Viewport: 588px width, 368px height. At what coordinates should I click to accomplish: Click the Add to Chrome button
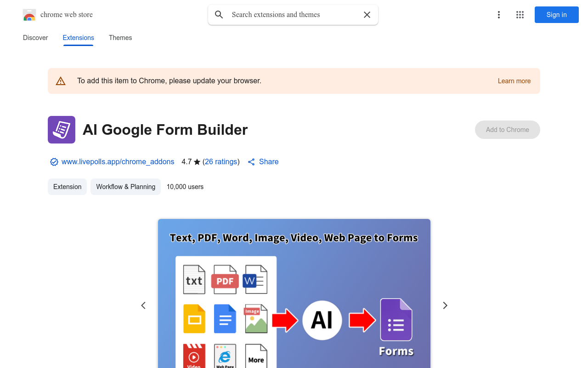click(x=508, y=130)
